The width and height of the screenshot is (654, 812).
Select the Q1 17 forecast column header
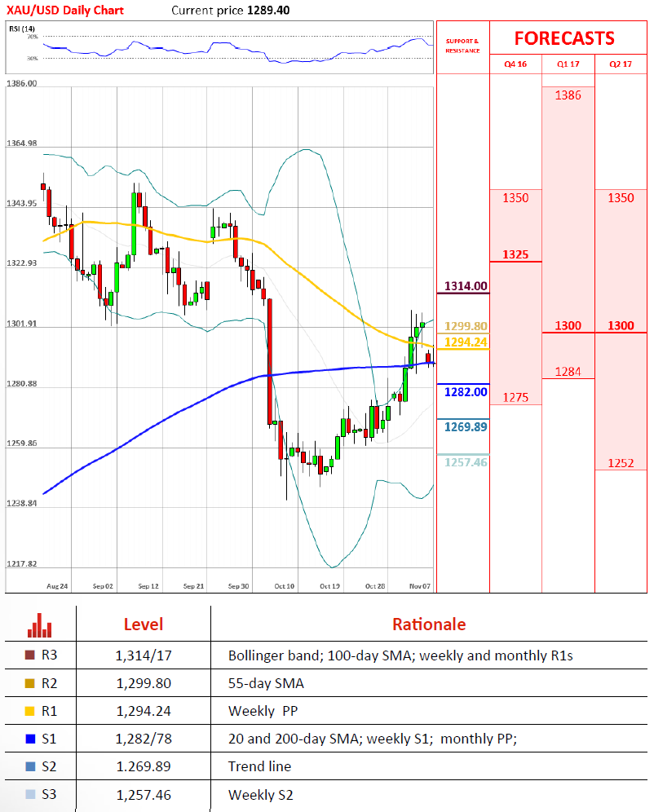(568, 64)
